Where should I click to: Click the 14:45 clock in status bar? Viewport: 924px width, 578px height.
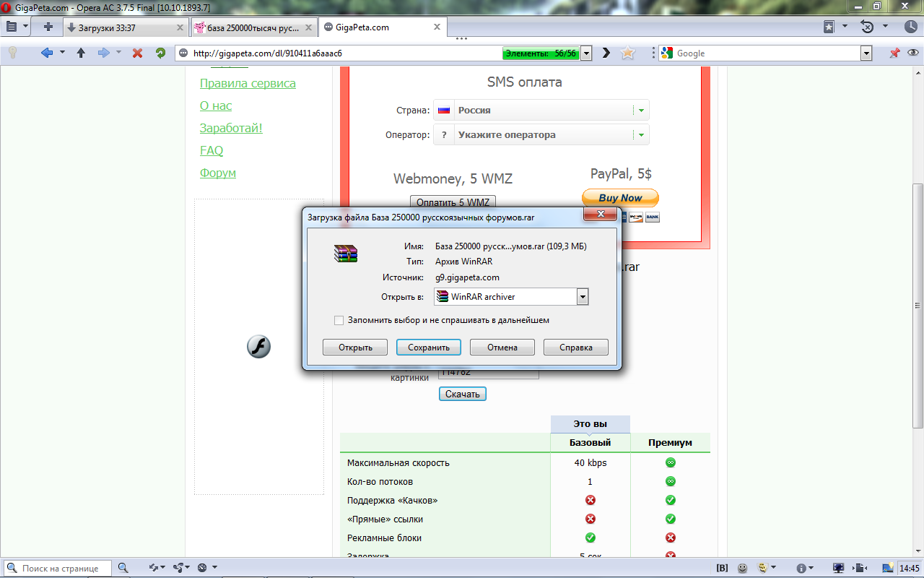(x=910, y=568)
